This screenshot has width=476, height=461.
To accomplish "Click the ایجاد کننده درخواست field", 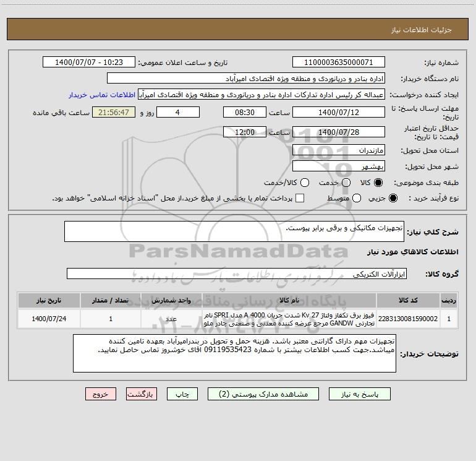I will pos(261,95).
